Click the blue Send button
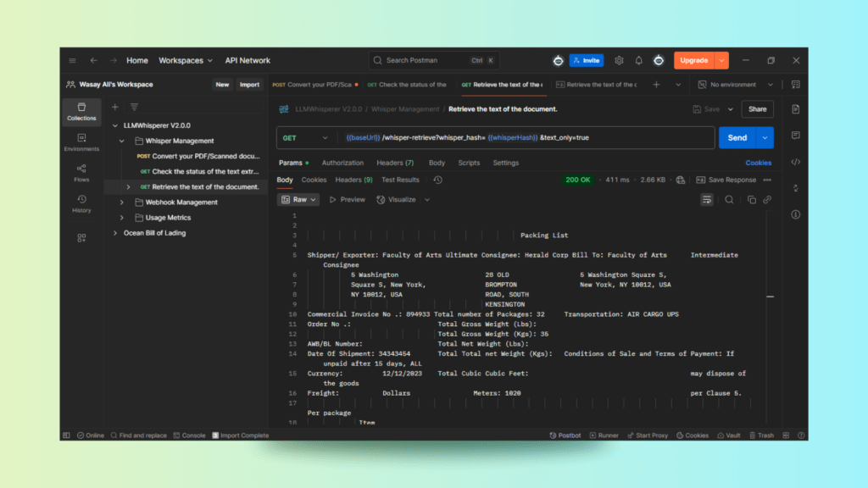Image resolution: width=868 pixels, height=488 pixels. click(737, 138)
